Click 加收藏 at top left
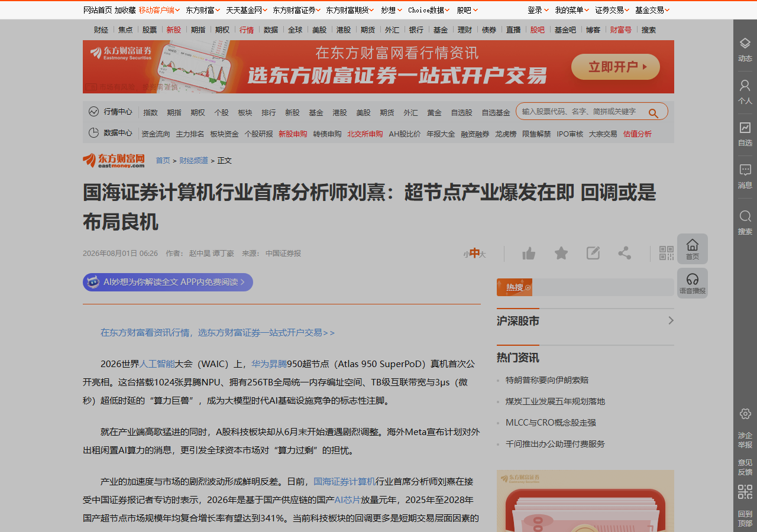Image resolution: width=757 pixels, height=532 pixels. point(125,10)
